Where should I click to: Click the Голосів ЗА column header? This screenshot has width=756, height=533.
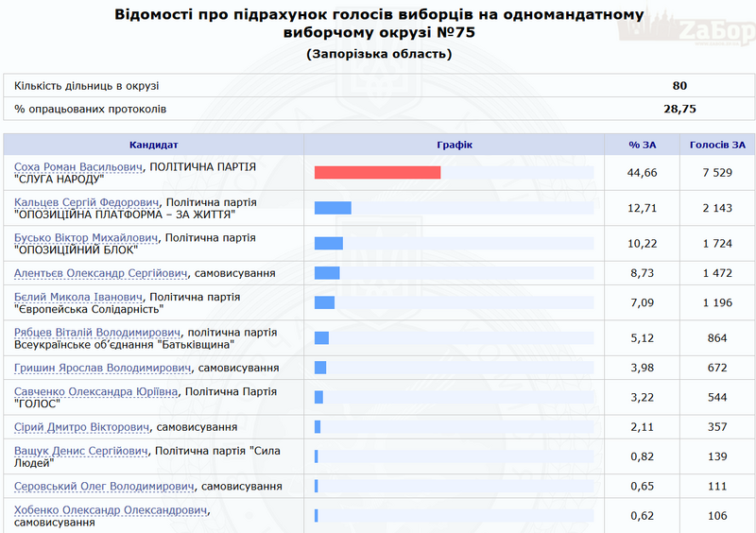tap(717, 145)
